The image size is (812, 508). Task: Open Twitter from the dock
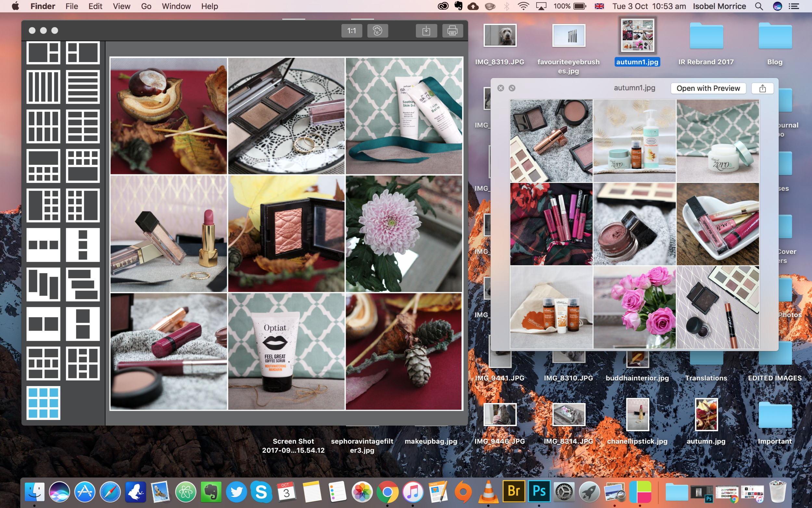click(236, 492)
